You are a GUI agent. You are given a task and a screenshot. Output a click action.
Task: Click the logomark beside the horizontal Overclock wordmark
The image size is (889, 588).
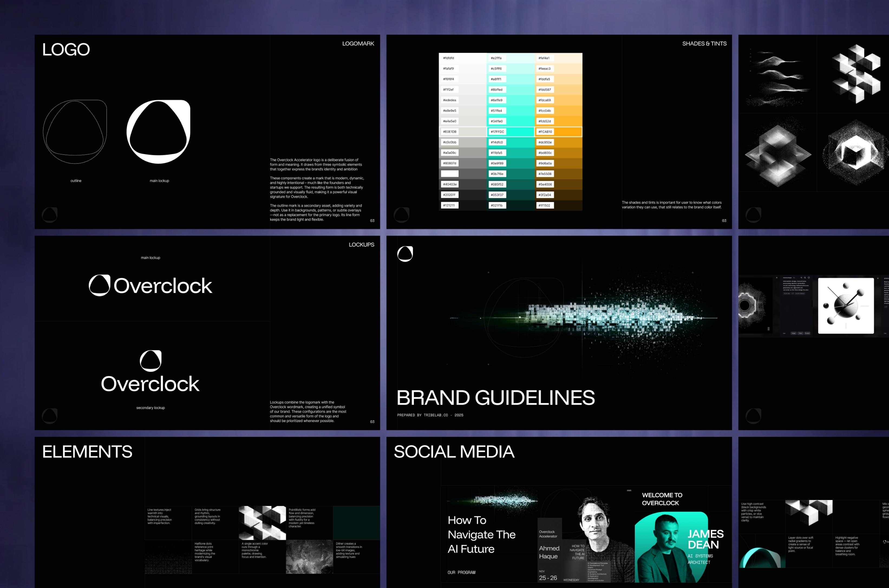point(99,285)
